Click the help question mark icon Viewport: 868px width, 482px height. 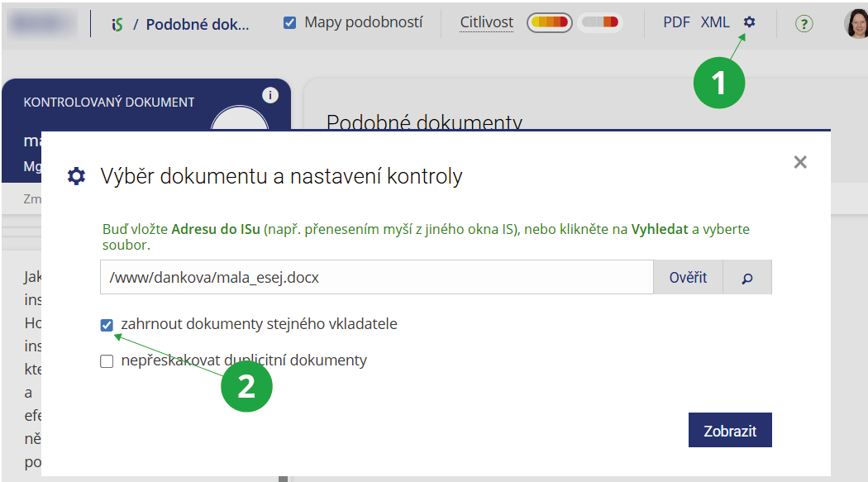point(804,24)
